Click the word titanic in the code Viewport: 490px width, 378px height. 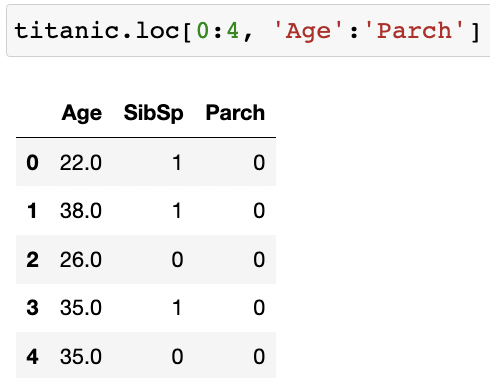point(66,31)
